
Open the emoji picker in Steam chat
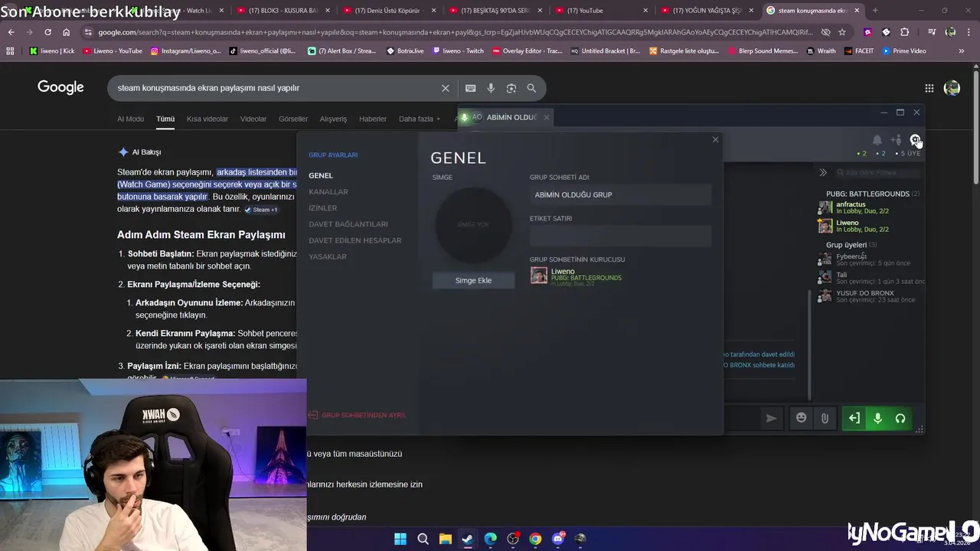802,418
